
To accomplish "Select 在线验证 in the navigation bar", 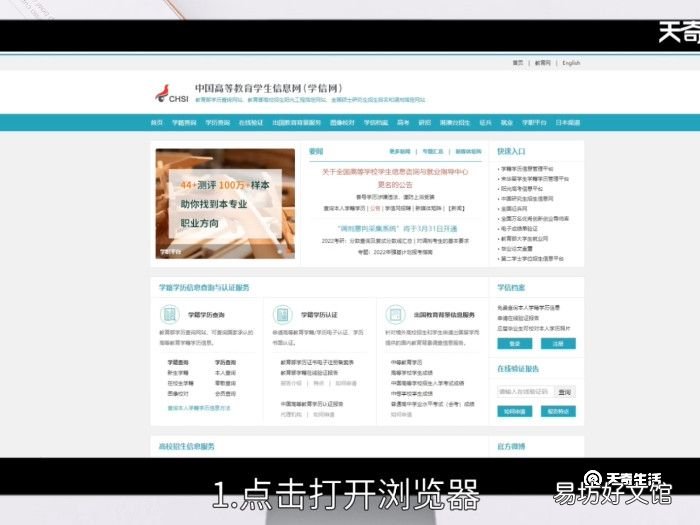I will [x=251, y=123].
